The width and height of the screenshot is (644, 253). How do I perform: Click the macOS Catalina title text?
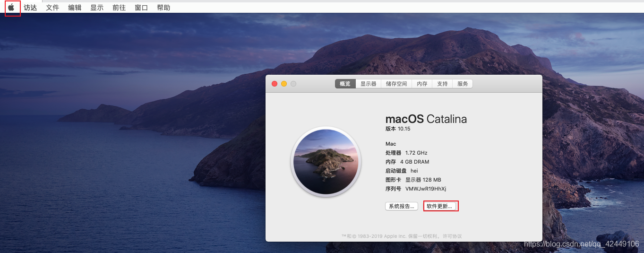[x=426, y=119]
